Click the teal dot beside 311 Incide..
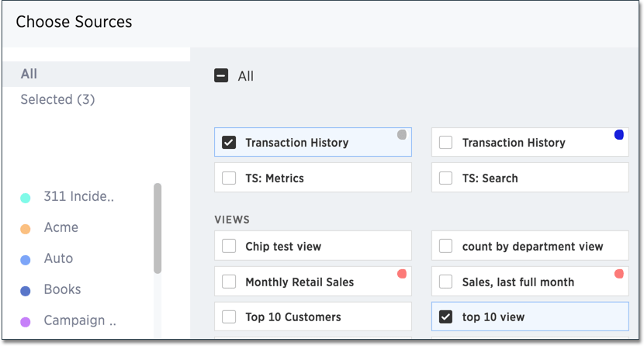The height and width of the screenshot is (346, 644). [x=26, y=198]
